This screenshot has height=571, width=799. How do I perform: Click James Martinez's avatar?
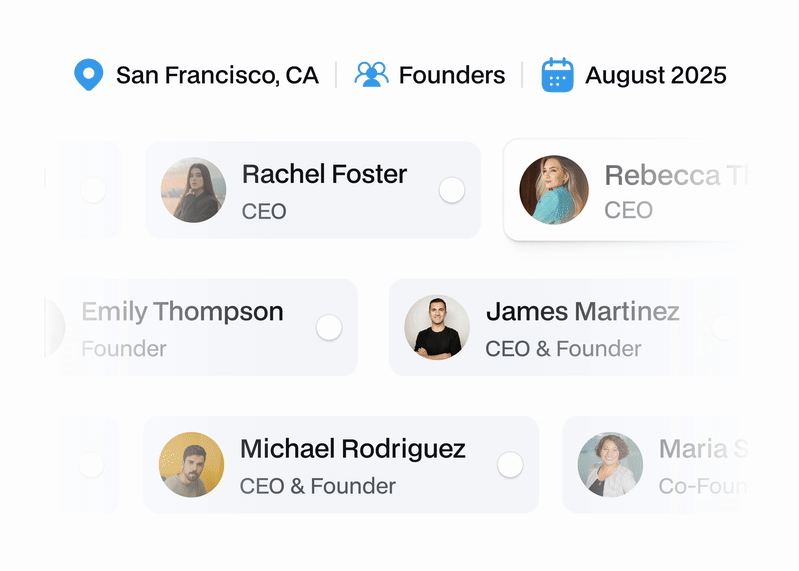click(x=437, y=327)
